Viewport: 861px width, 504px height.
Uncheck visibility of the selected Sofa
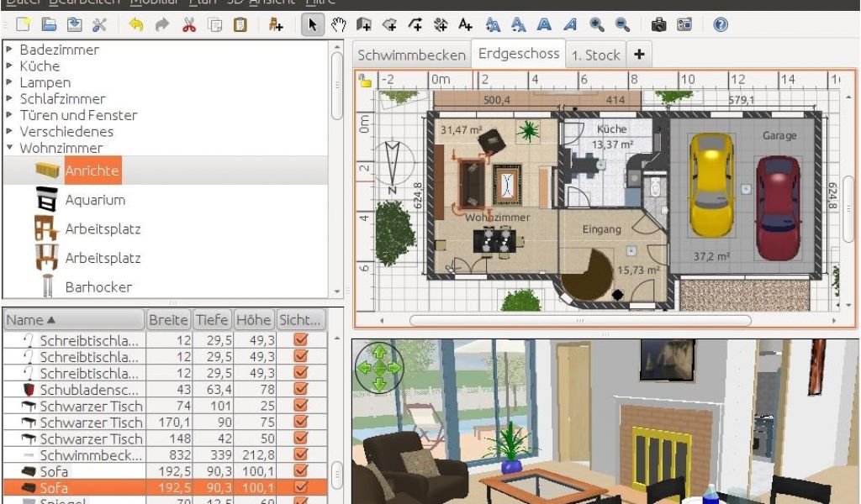pos(300,488)
